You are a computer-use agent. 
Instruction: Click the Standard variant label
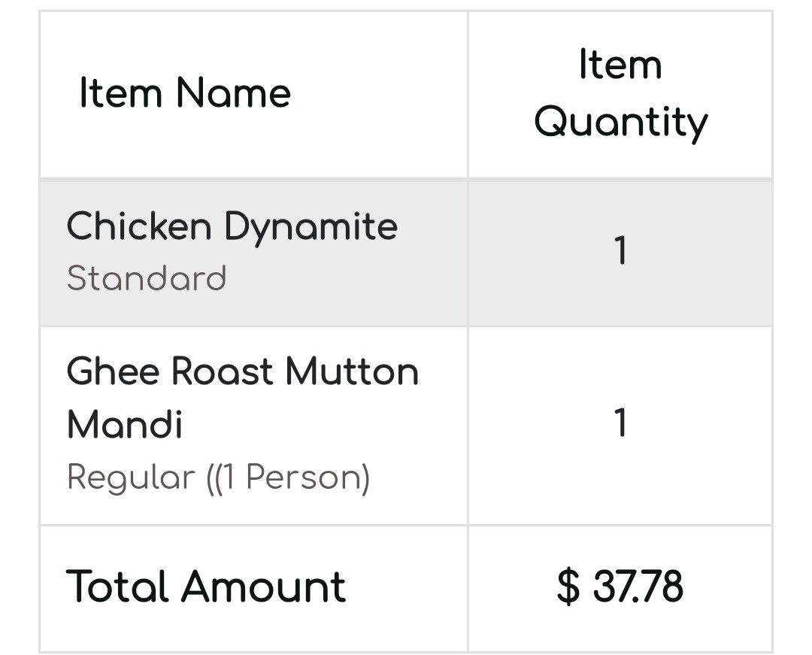(147, 279)
